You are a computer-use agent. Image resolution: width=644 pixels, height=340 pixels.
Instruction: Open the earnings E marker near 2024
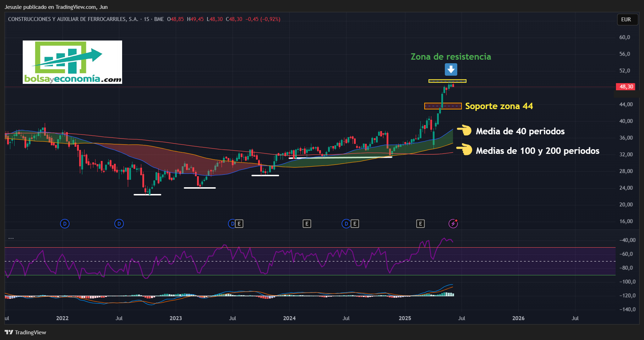click(307, 224)
